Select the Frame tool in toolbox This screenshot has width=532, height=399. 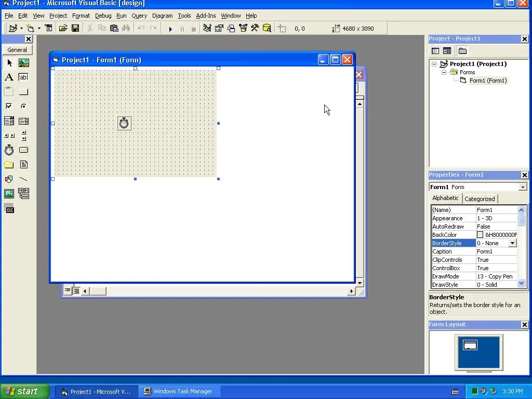(x=9, y=91)
